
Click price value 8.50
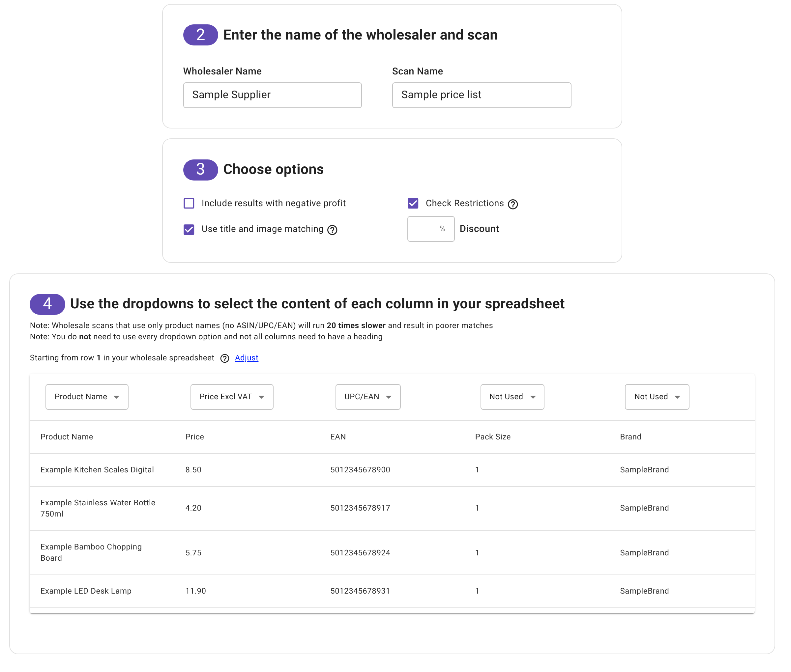click(193, 470)
